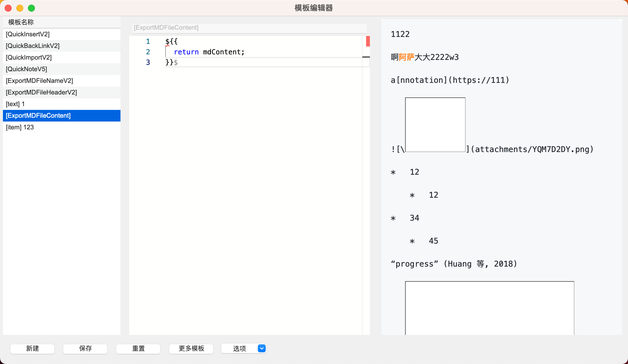Click the 保存 button

pyautogui.click(x=85, y=348)
